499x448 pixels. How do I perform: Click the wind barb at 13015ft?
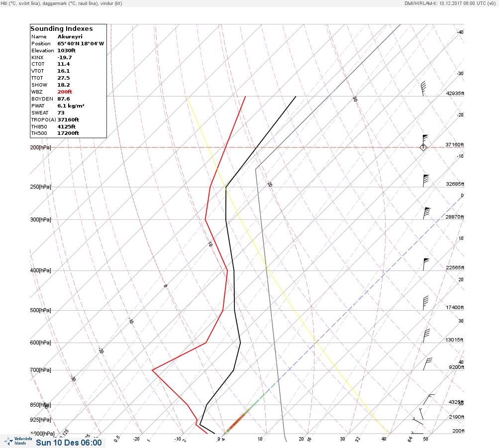(426, 336)
